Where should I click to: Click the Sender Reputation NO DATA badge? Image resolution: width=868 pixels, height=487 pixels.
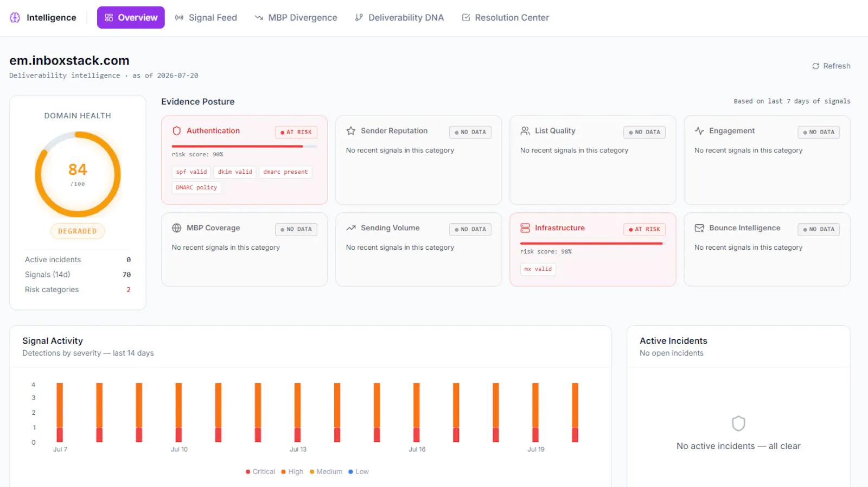470,132
